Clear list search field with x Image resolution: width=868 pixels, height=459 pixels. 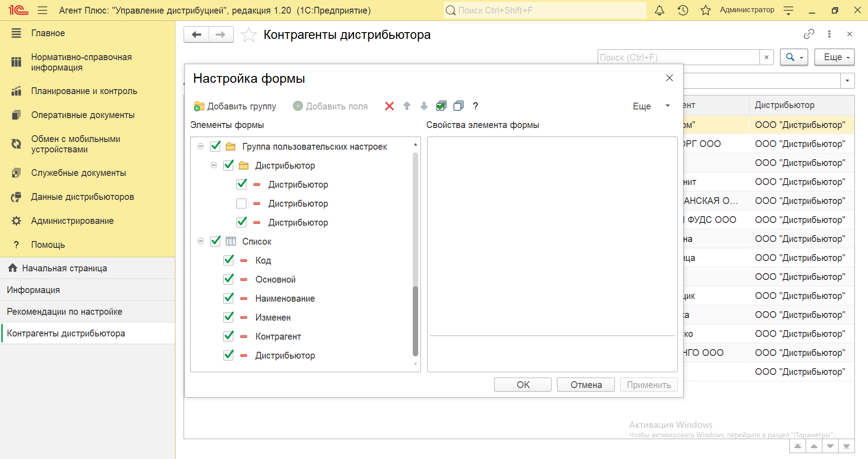(766, 57)
